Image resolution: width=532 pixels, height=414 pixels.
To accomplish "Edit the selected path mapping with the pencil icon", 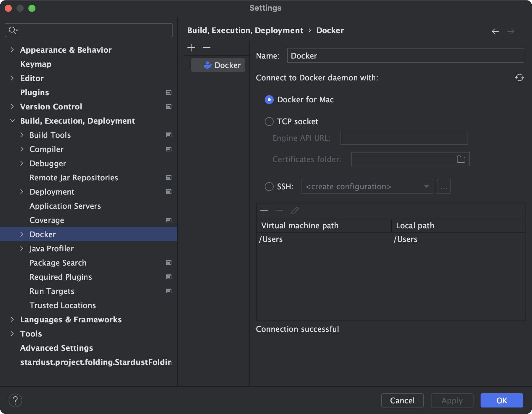I will tap(295, 210).
